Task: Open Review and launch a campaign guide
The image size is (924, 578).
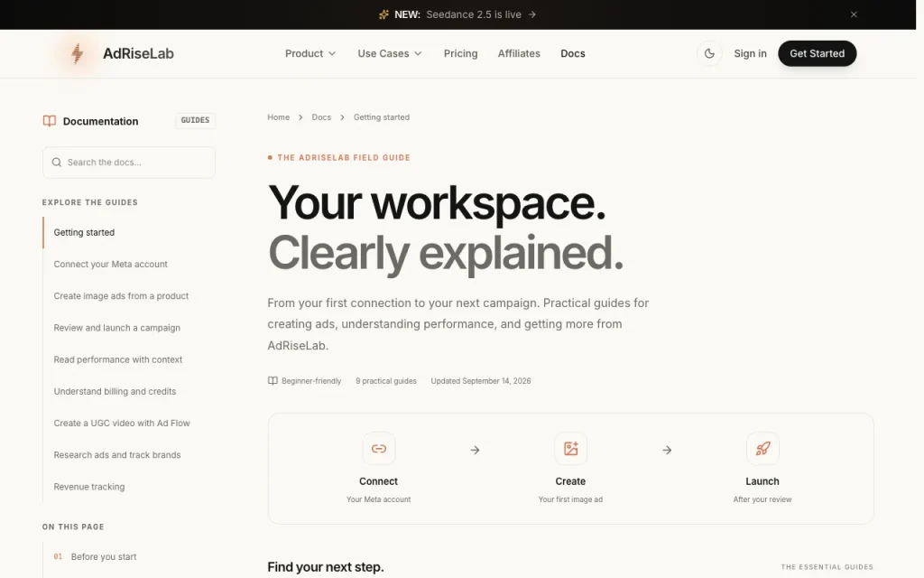Action: (x=117, y=328)
